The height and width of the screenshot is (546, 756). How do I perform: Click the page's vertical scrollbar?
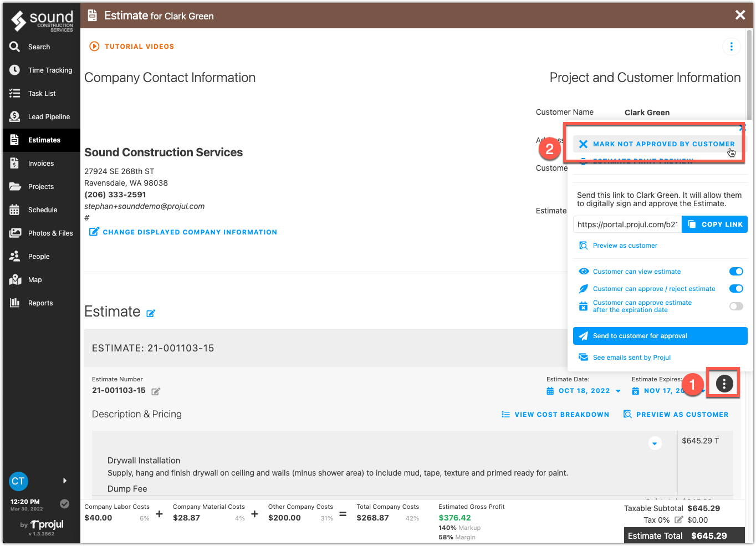tap(750, 75)
